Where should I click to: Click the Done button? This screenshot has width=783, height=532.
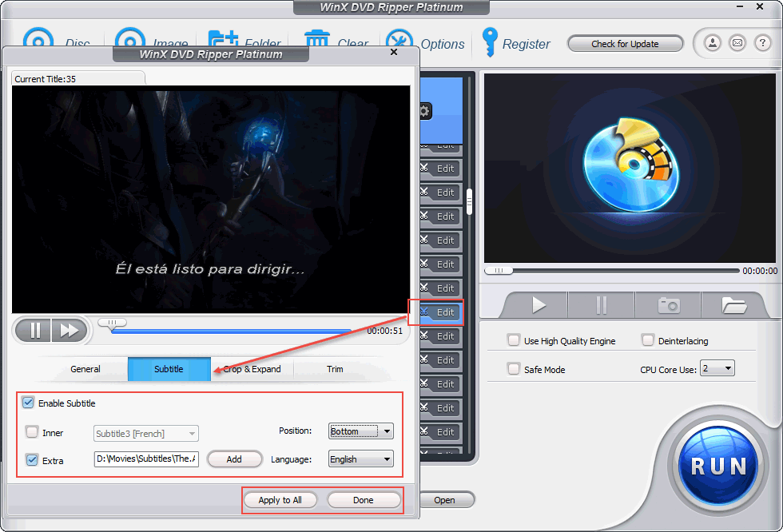(x=364, y=500)
